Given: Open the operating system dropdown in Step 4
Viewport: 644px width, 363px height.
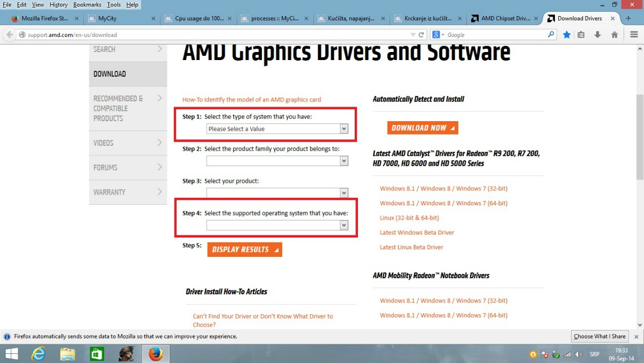Looking at the screenshot, I should [x=277, y=226].
